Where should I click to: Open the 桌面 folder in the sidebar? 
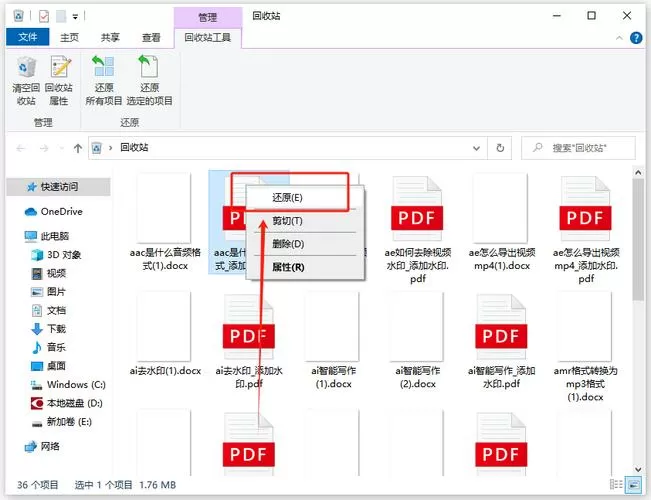pyautogui.click(x=49, y=366)
